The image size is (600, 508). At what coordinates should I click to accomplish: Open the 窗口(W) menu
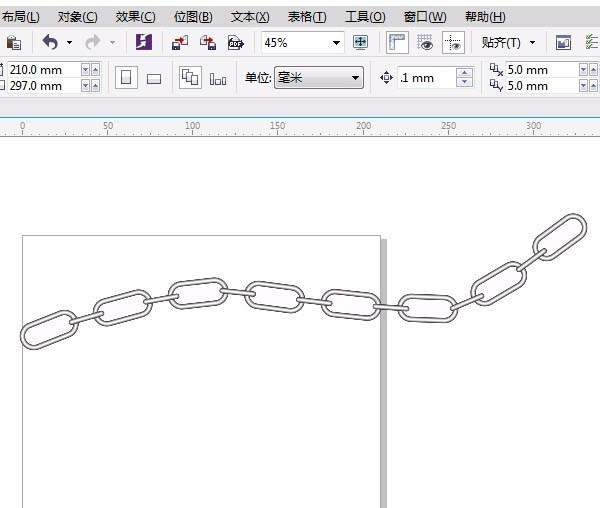pos(425,17)
